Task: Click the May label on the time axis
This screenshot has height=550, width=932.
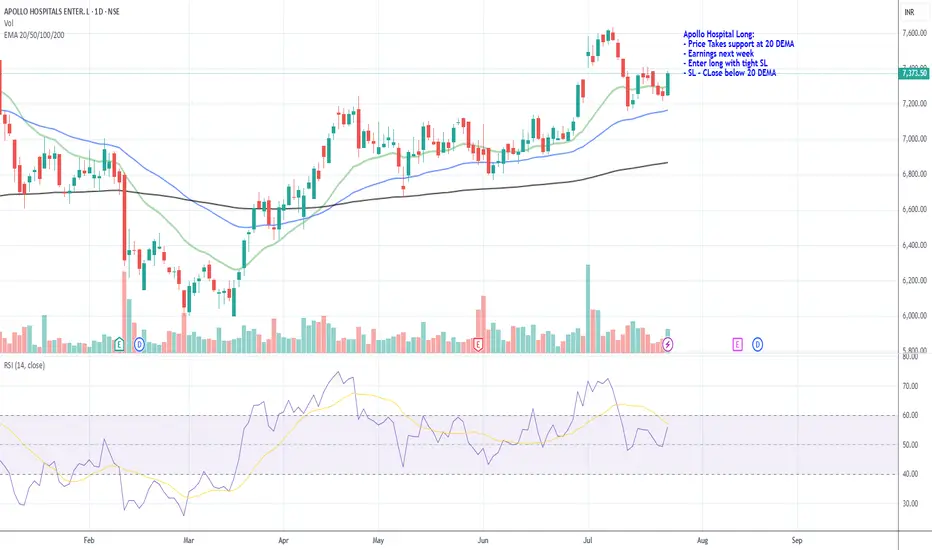Action: tap(378, 540)
